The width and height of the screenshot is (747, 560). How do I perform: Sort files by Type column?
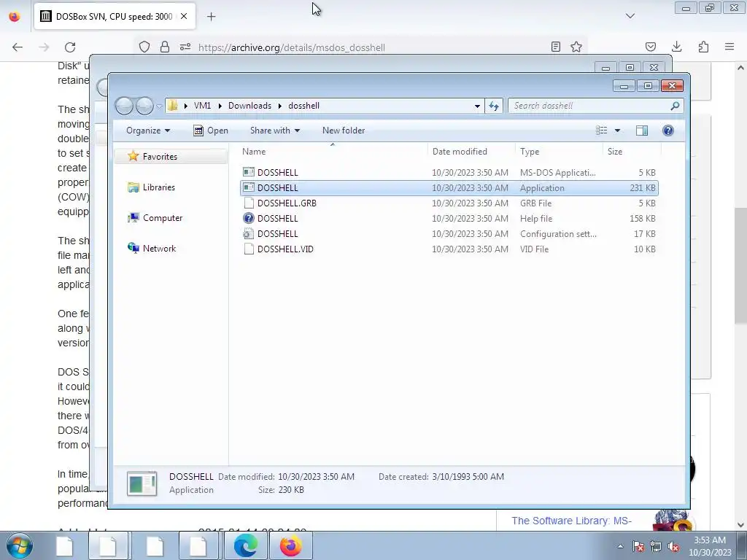(559, 152)
